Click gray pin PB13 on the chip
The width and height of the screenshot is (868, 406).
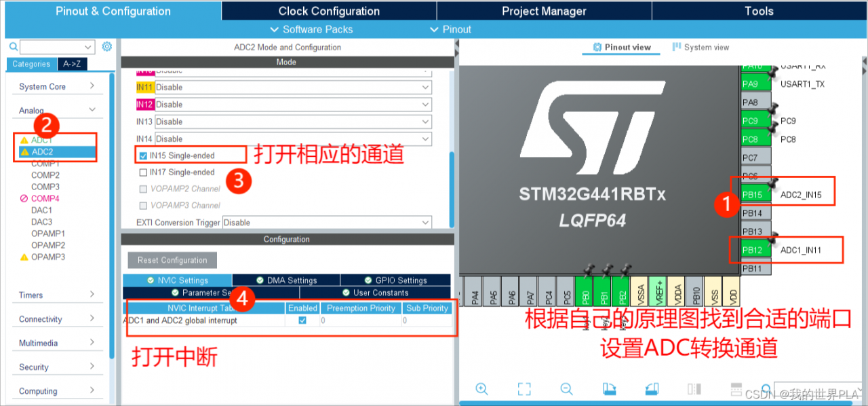tap(755, 232)
